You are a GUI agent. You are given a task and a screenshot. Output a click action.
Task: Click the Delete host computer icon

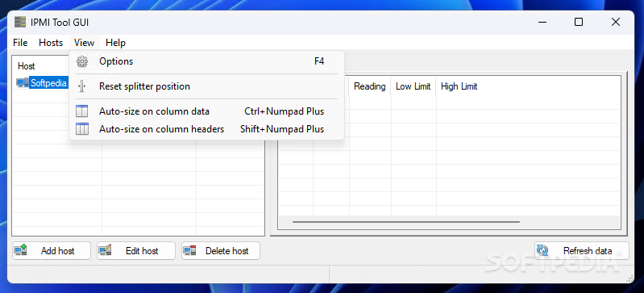tap(189, 249)
